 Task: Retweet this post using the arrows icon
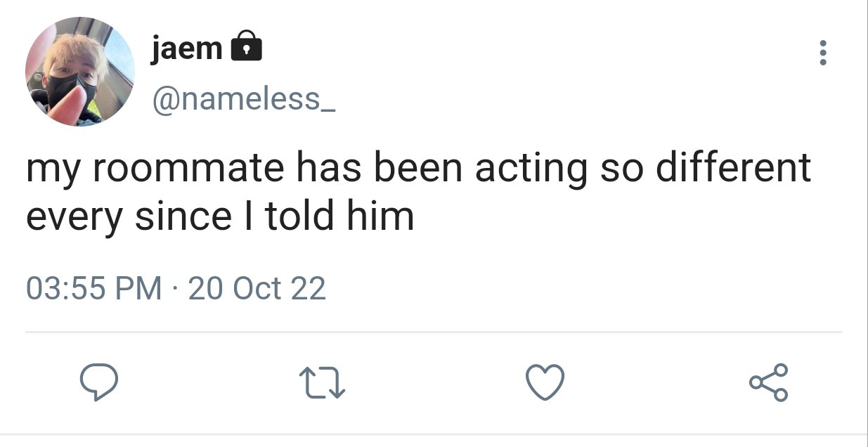(323, 384)
